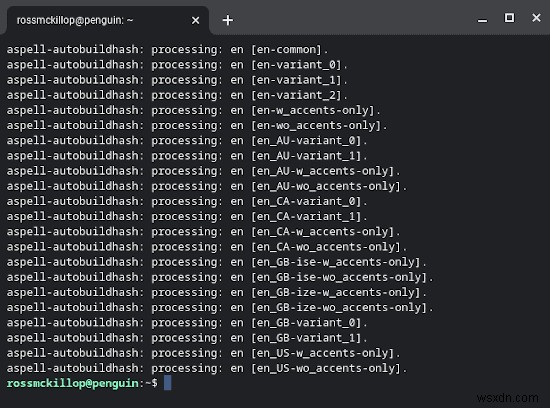Click the wsxdn.com watermark text

(x=508, y=398)
